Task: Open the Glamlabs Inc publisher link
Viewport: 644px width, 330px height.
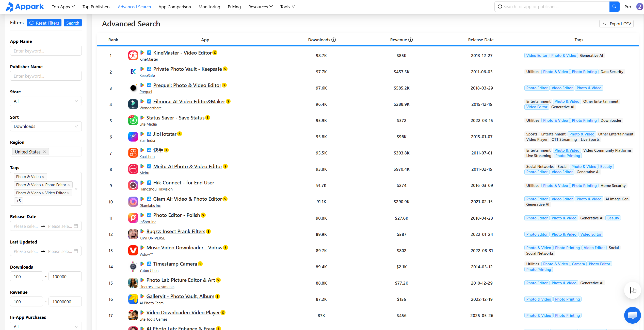Action: [150, 206]
